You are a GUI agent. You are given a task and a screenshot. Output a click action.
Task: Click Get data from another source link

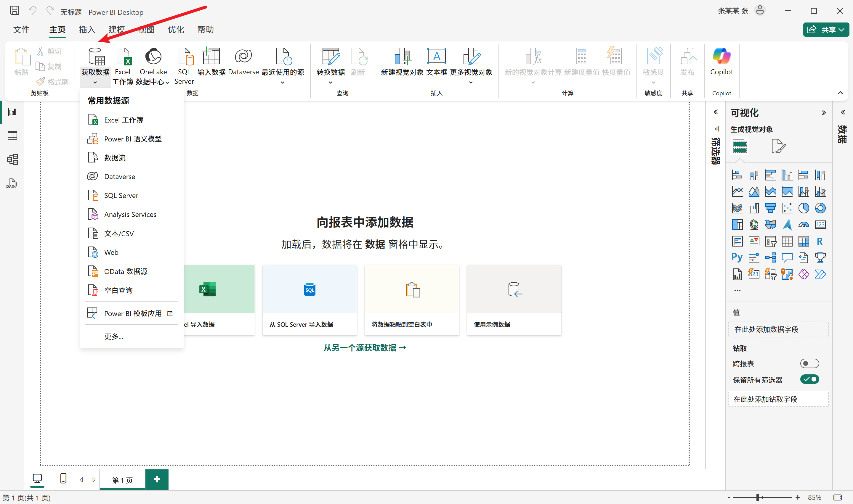[x=365, y=347]
